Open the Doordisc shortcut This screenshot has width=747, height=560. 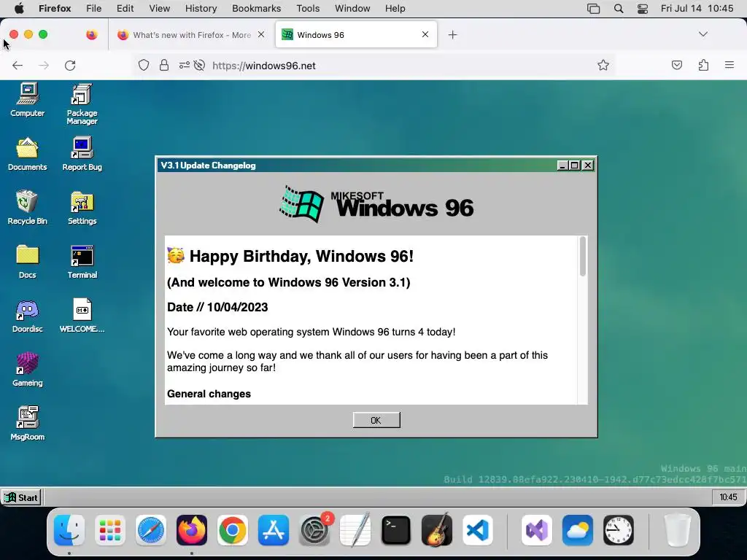coord(28,316)
